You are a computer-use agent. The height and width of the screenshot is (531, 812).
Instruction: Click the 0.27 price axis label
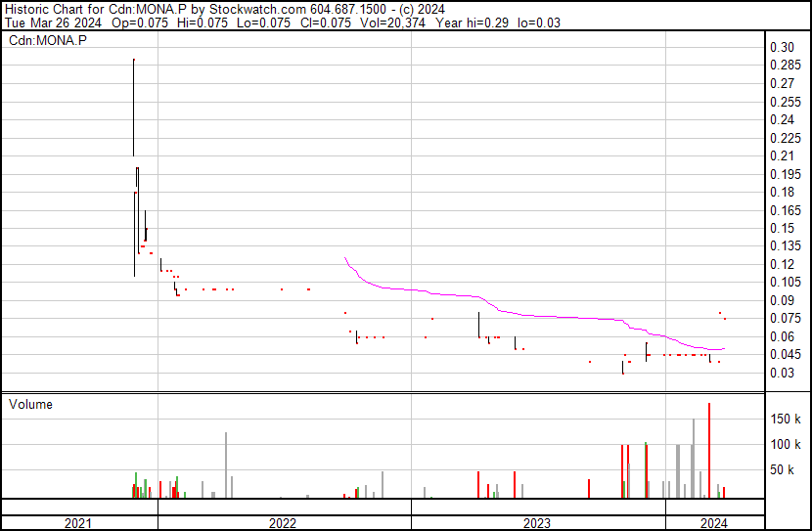pyautogui.click(x=782, y=83)
